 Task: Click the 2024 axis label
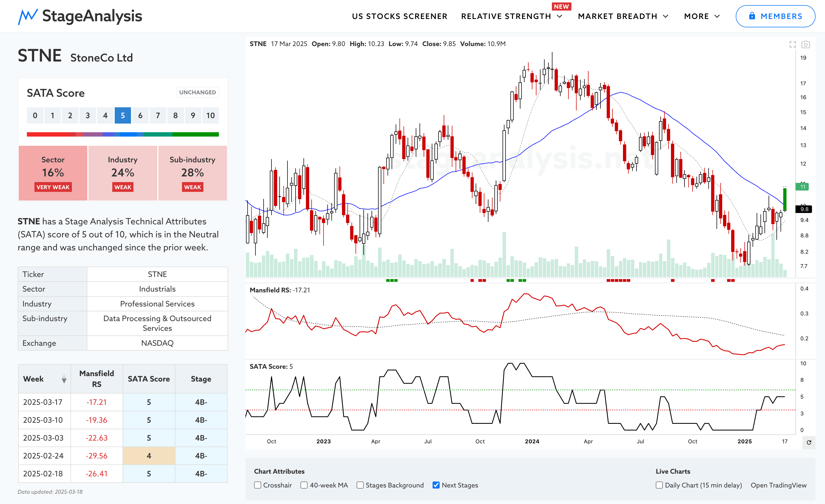pos(532,441)
